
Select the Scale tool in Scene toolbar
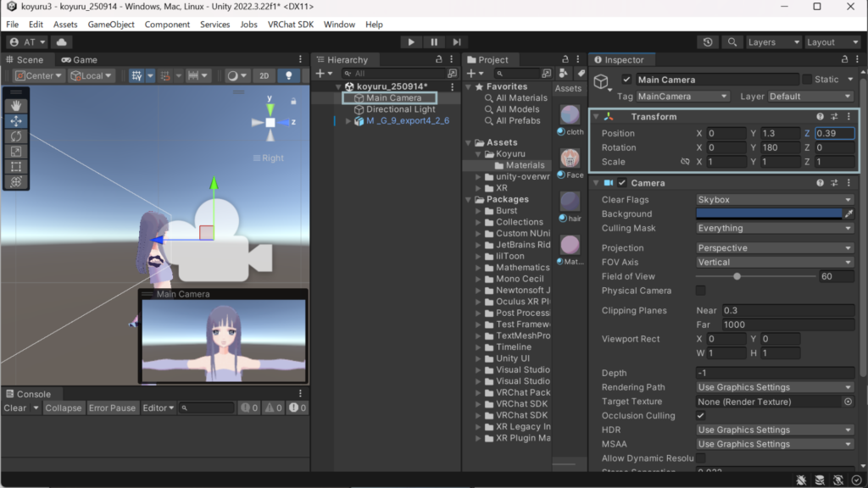click(x=17, y=152)
